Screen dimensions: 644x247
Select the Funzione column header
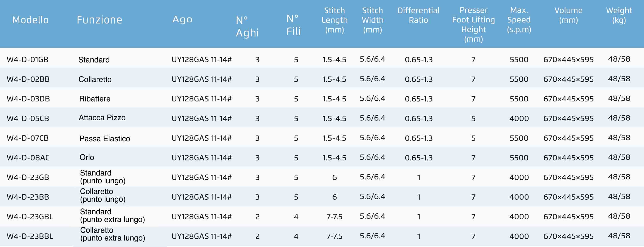[x=100, y=20]
